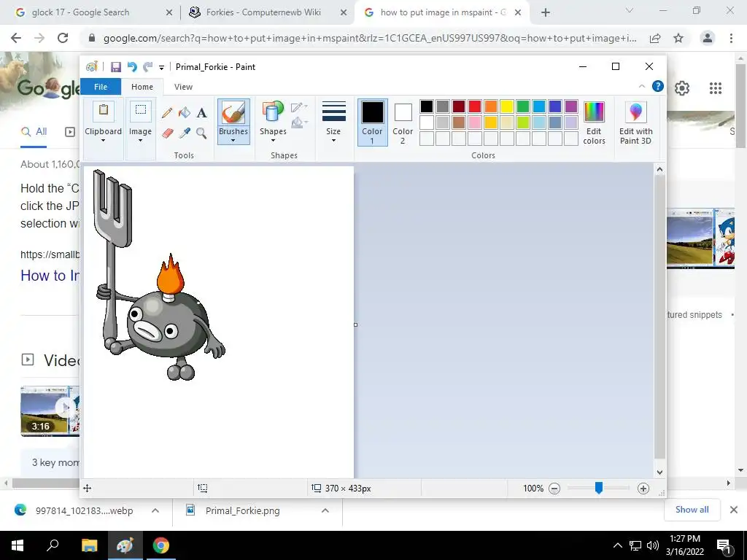
Task: Open File Explorer from the taskbar
Action: click(89, 545)
